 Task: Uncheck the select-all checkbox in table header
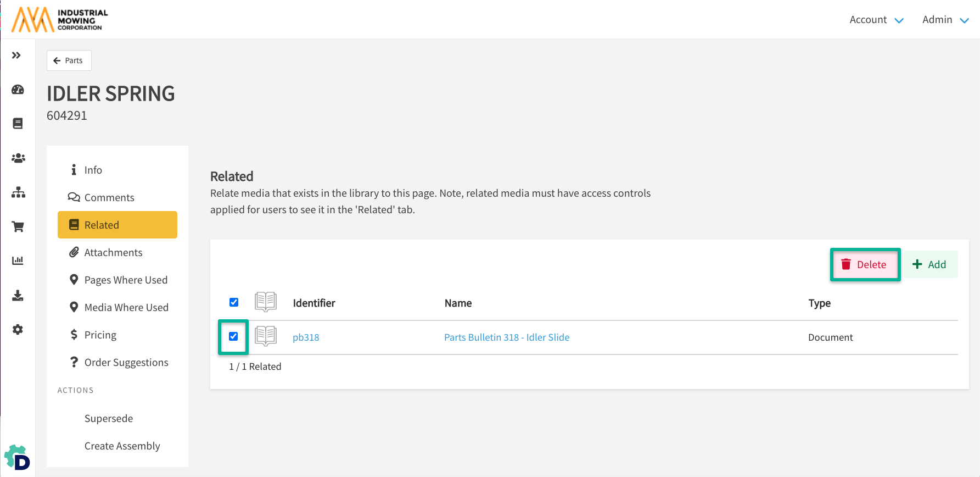click(234, 302)
